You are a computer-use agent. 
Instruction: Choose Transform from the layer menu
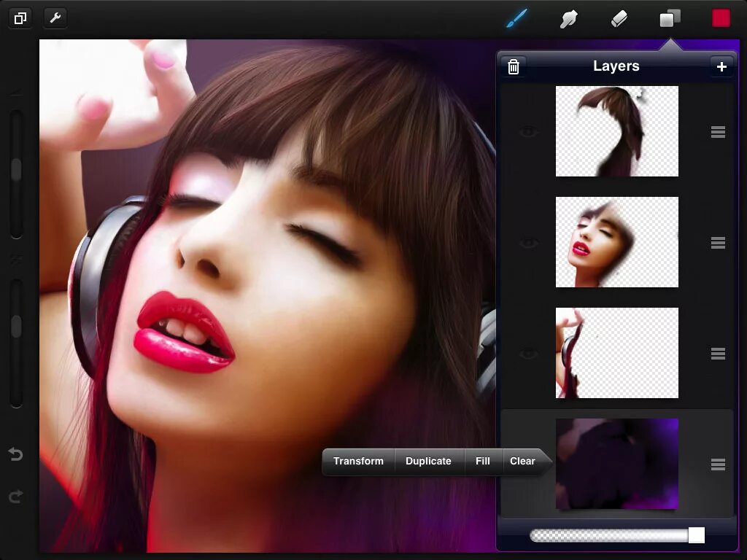point(358,461)
